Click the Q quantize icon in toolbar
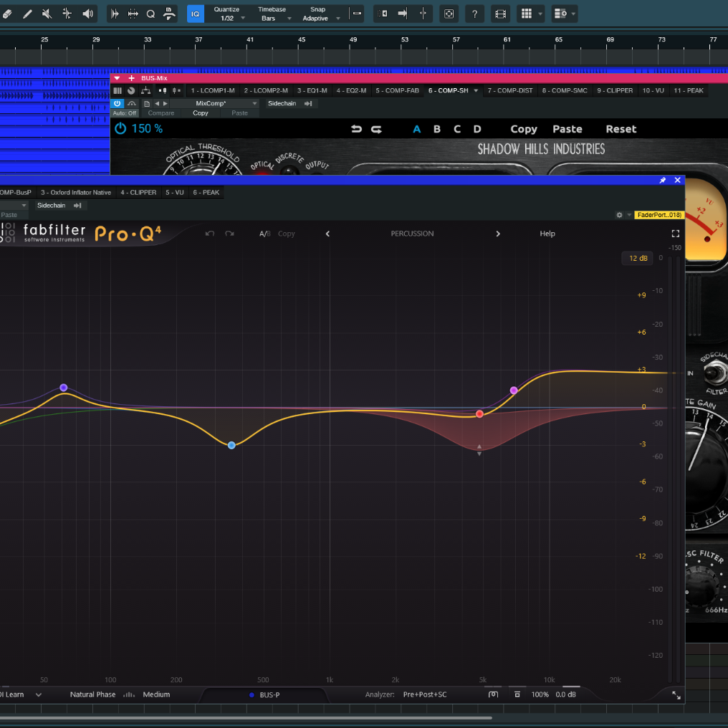The width and height of the screenshot is (728, 728). tap(150, 14)
